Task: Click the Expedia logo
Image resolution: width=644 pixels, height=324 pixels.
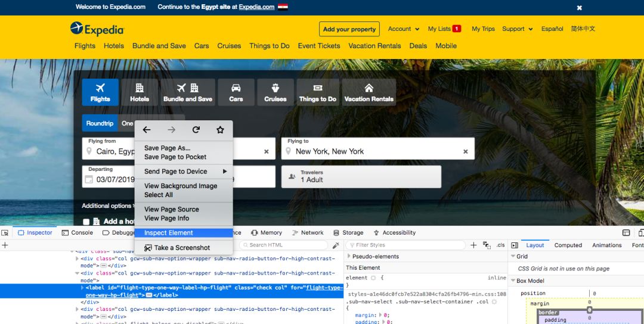Action: (x=97, y=29)
